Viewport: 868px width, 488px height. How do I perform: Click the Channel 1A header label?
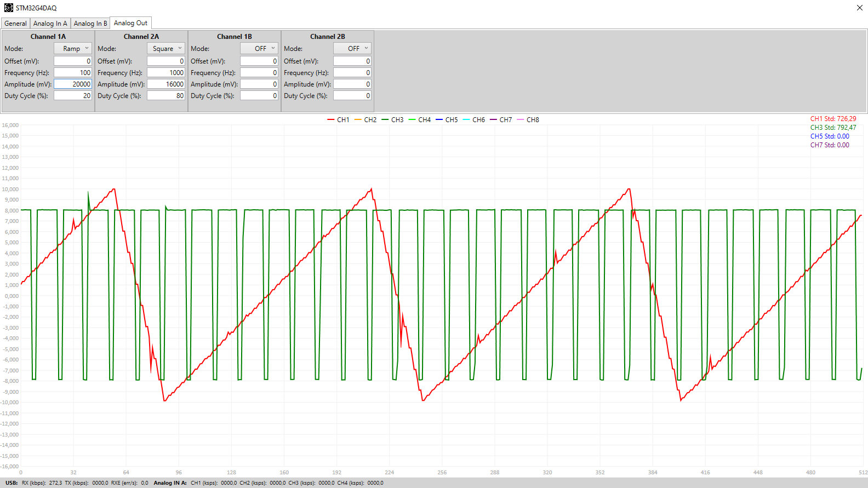coord(48,36)
